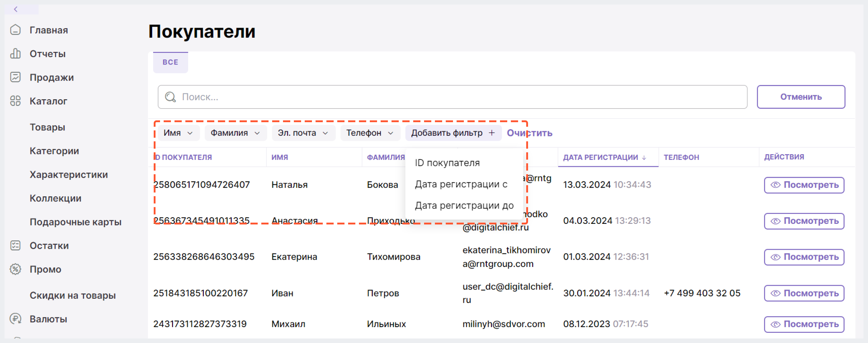Expand the Имя filter dropdown
This screenshot has width=868, height=343.
pos(179,133)
